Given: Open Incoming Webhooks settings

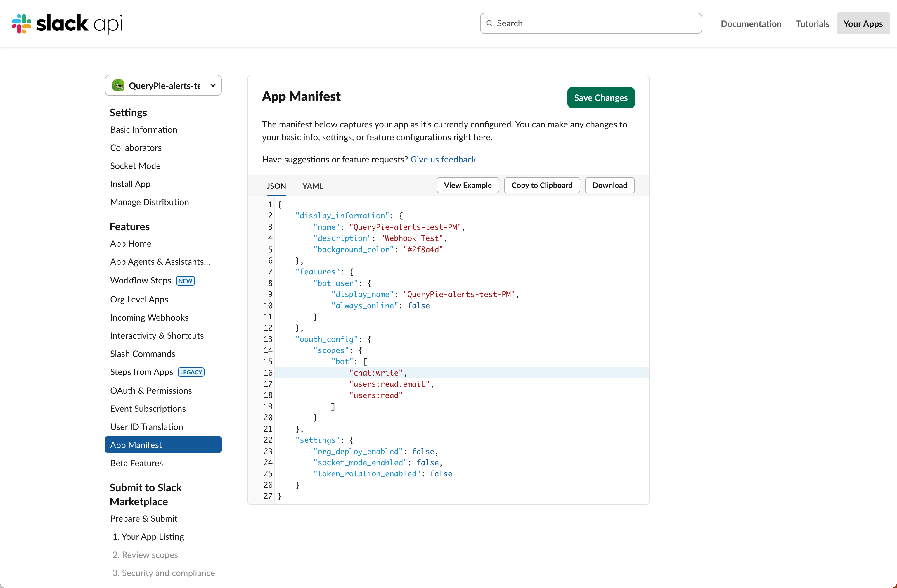Looking at the screenshot, I should pos(149,317).
